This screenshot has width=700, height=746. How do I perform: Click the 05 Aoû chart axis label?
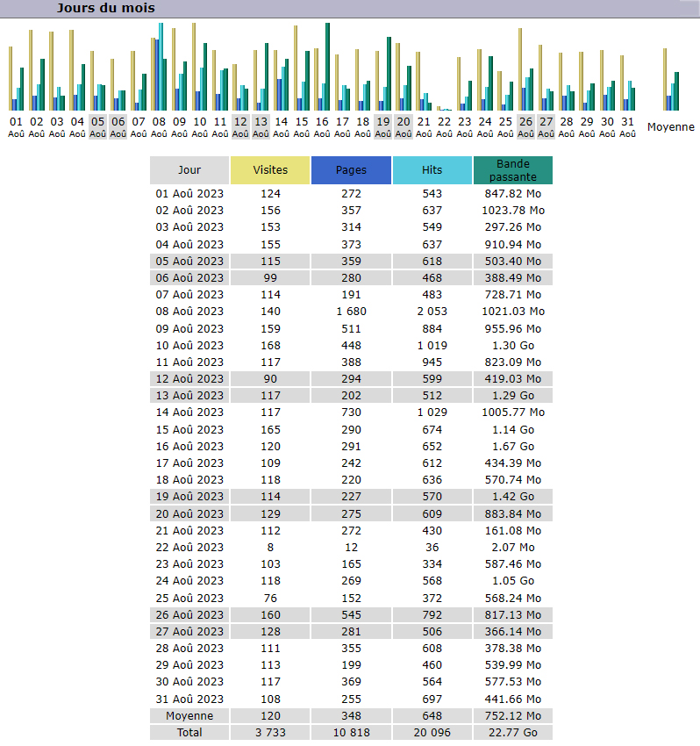(x=98, y=127)
